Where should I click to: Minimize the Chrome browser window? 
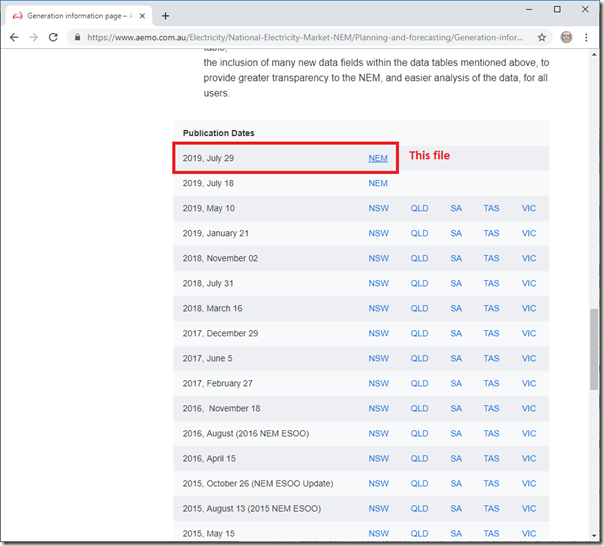[x=529, y=9]
